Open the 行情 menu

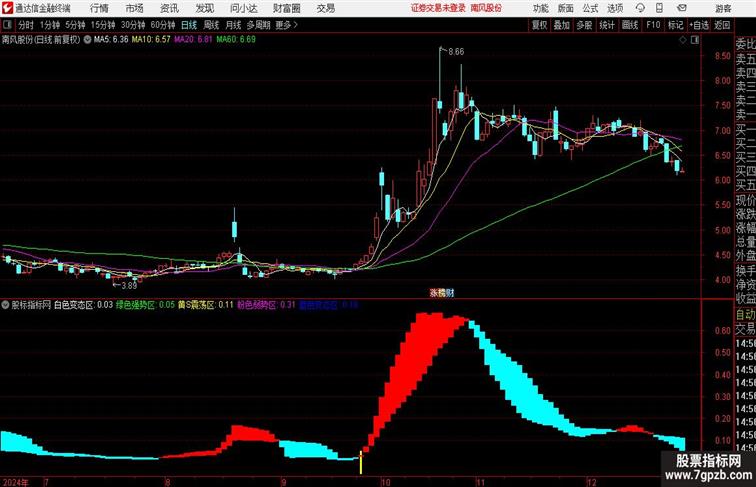[99, 8]
